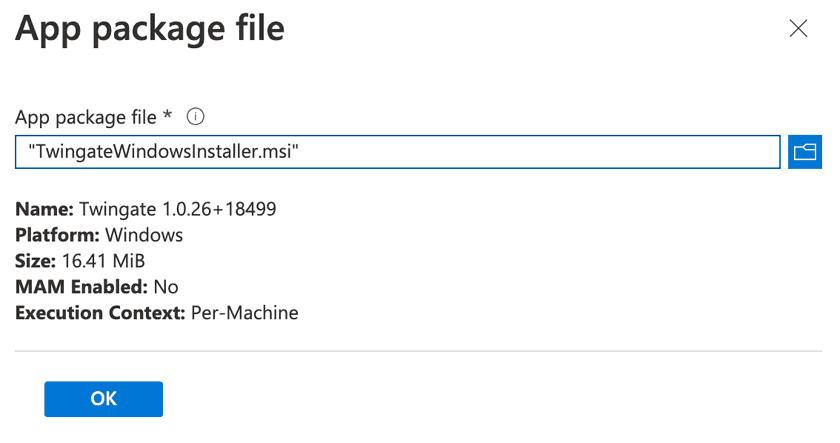
Task: Click the folder browse icon to select file
Action: [x=804, y=151]
